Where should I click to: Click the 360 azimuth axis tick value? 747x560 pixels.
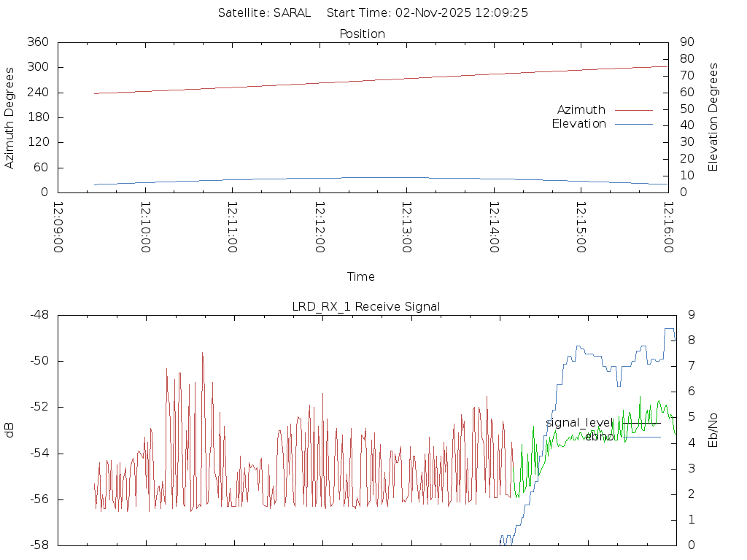[x=37, y=42]
